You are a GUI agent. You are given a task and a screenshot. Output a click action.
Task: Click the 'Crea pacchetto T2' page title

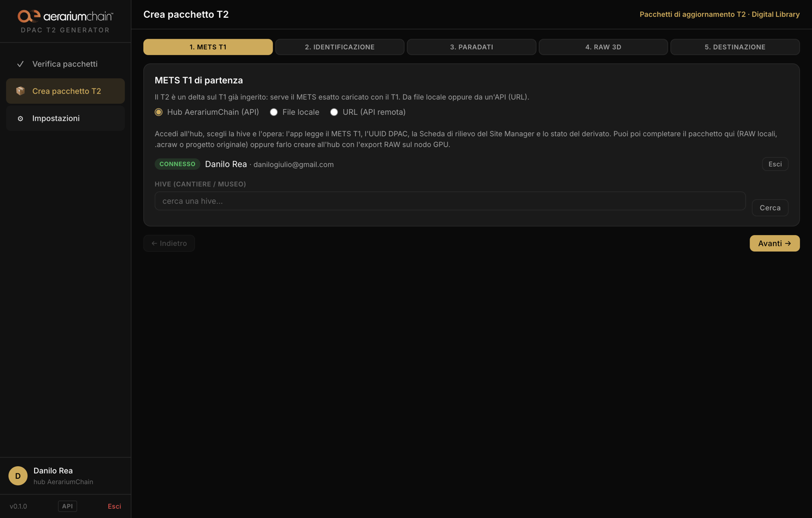186,14
